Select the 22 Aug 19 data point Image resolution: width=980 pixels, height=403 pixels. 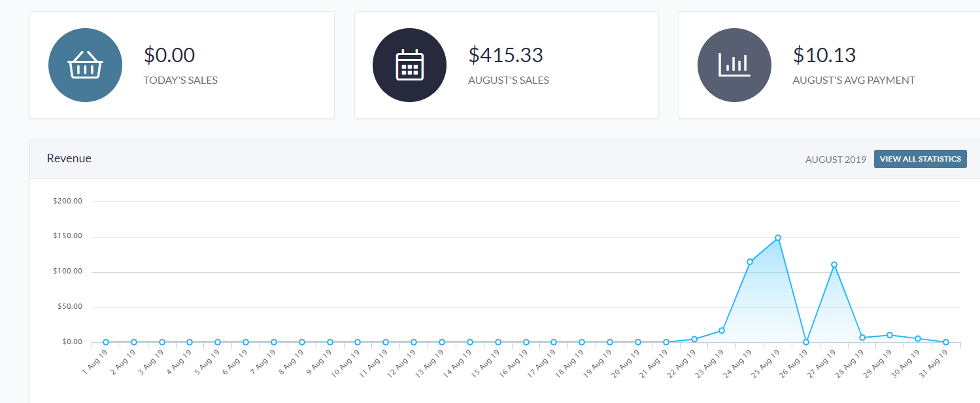tap(694, 339)
